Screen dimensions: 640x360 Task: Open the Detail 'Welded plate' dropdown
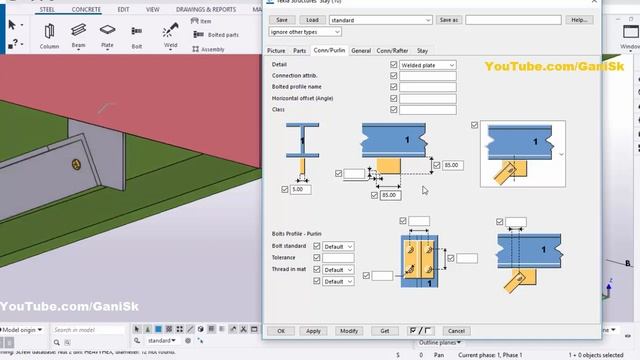[428, 65]
